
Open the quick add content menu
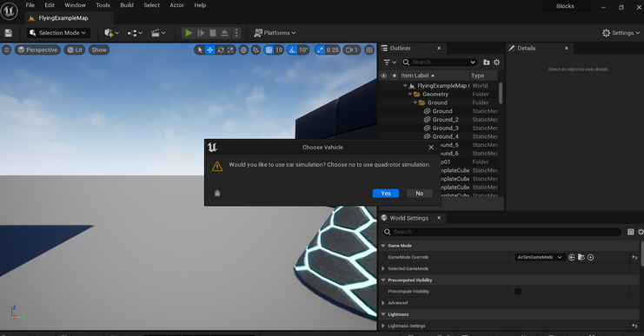point(111,33)
